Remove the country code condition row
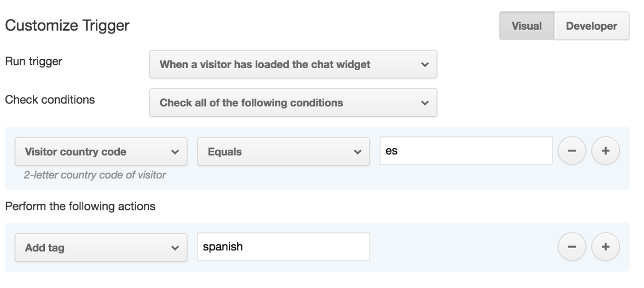This screenshot has width=644, height=288. (x=572, y=151)
